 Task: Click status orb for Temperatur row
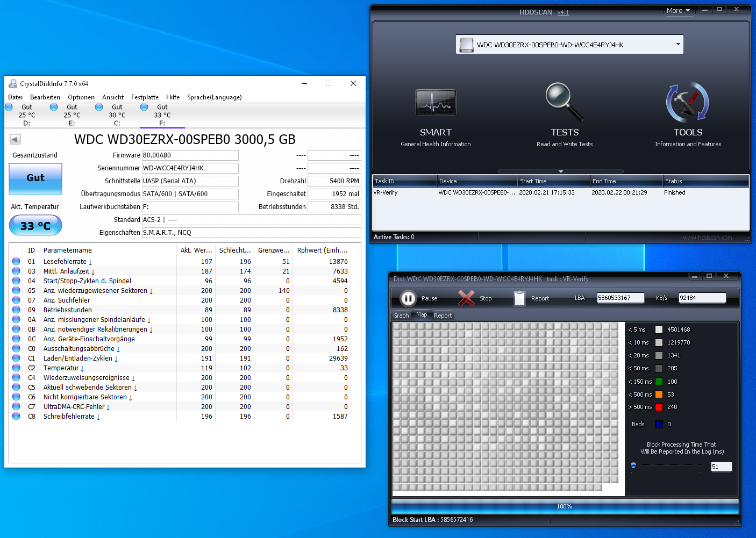(16, 368)
